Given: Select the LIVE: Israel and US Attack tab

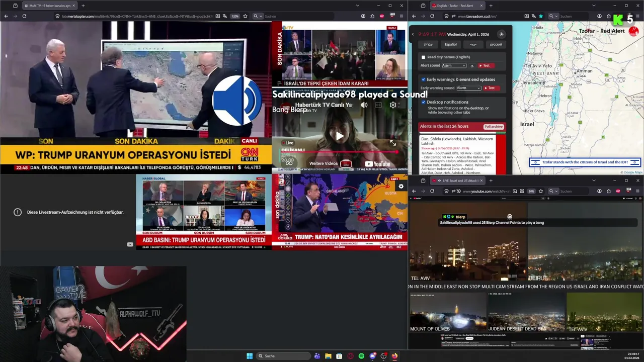Looking at the screenshot, I should [x=456, y=180].
